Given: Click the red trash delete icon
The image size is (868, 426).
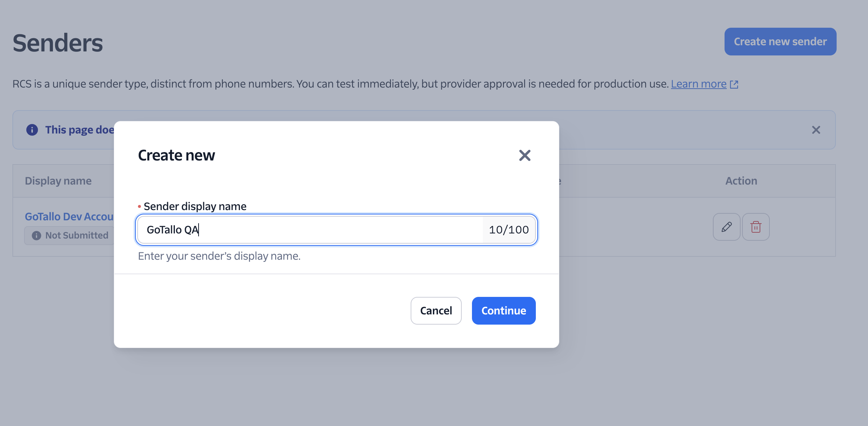Looking at the screenshot, I should click(x=756, y=227).
